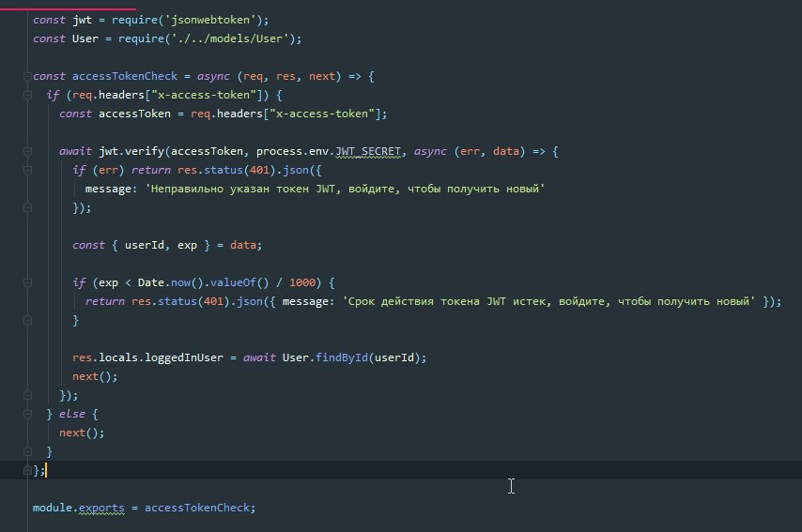Click the data parameter in the verify callback
Viewport: 802px width, 532px height.
point(506,151)
